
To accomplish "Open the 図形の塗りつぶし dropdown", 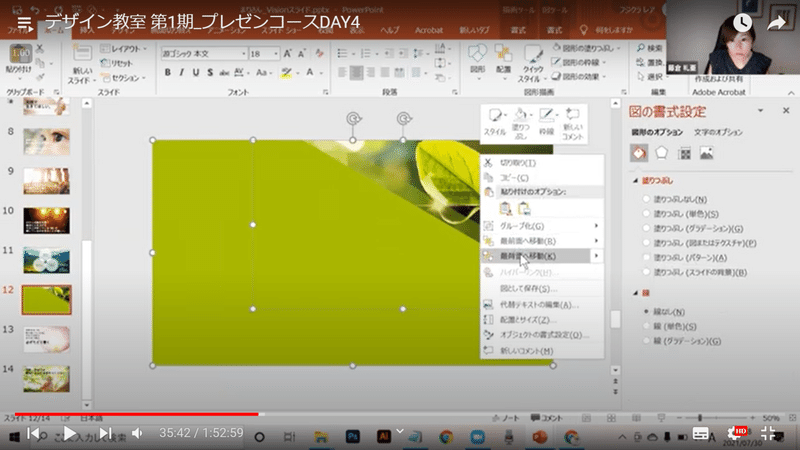I will [586, 48].
